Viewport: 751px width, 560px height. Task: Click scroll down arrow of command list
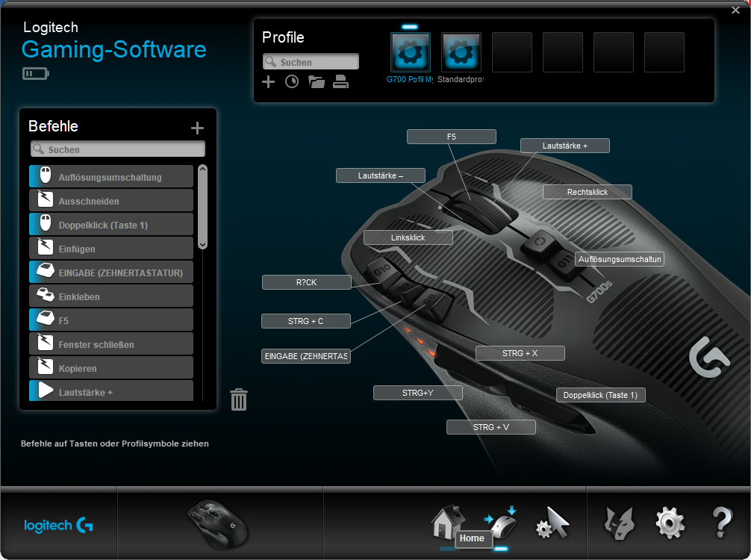pyautogui.click(x=202, y=244)
